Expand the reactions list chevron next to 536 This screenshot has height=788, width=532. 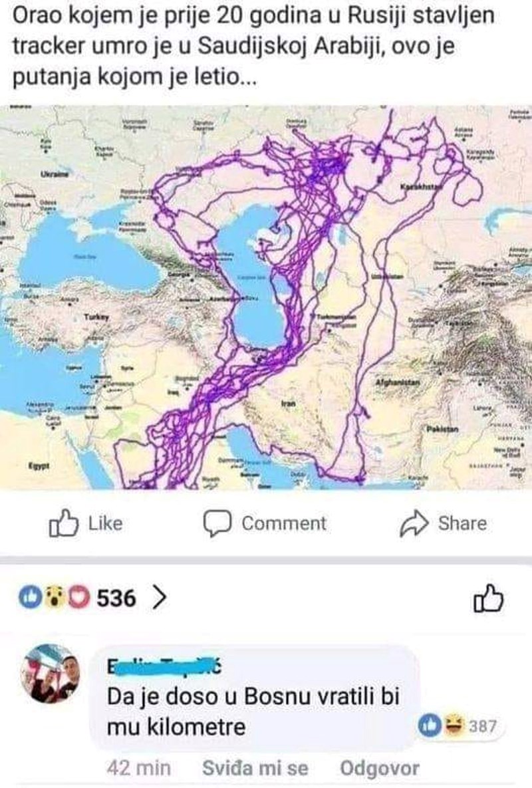[x=159, y=598]
